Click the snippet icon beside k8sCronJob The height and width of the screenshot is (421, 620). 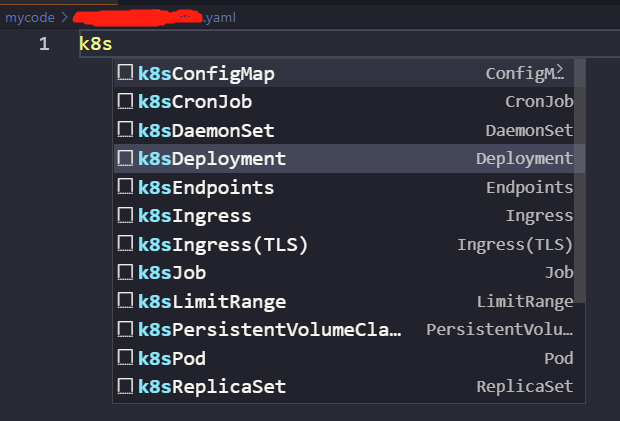click(x=125, y=101)
